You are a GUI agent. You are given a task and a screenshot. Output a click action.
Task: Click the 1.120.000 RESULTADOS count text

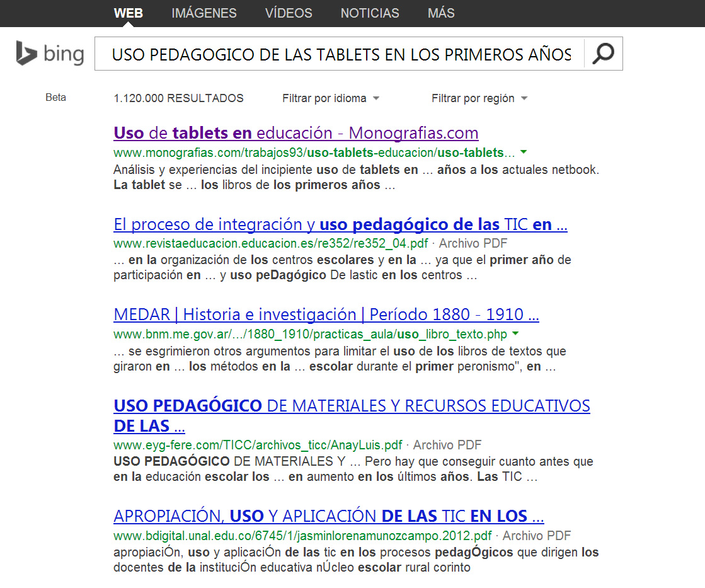178,98
